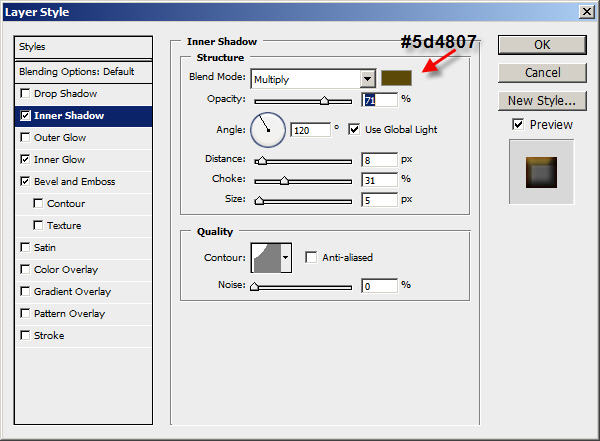Viewport: 600px width, 441px height.
Task: Enable the Contour sub-option checkbox
Action: click(38, 203)
